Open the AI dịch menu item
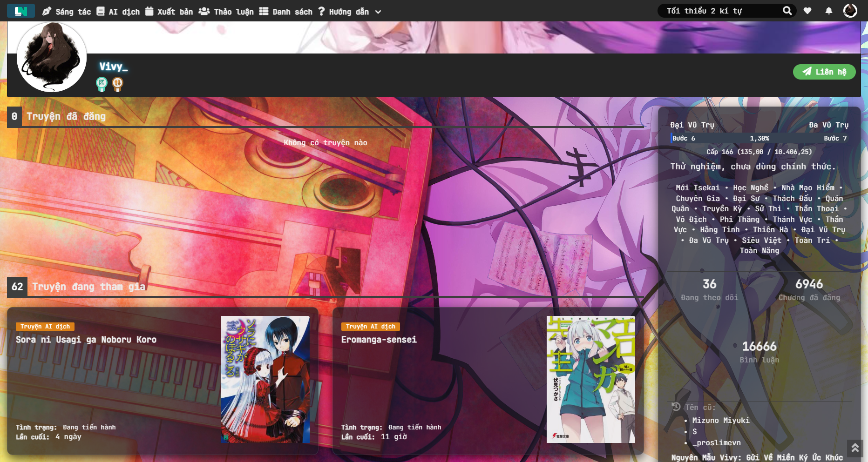This screenshot has width=868, height=462. 118,12
